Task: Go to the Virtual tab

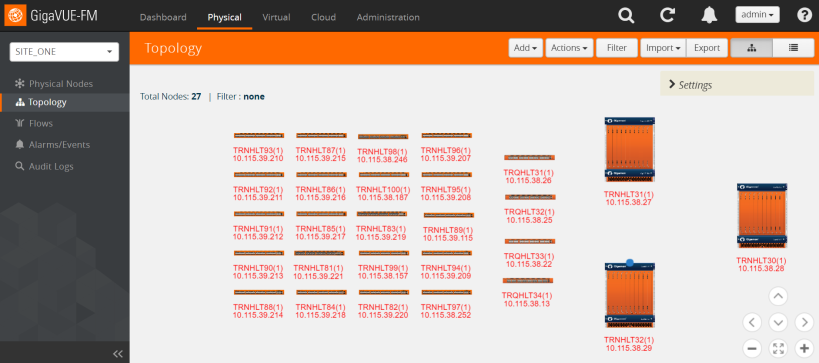Action: point(276,17)
